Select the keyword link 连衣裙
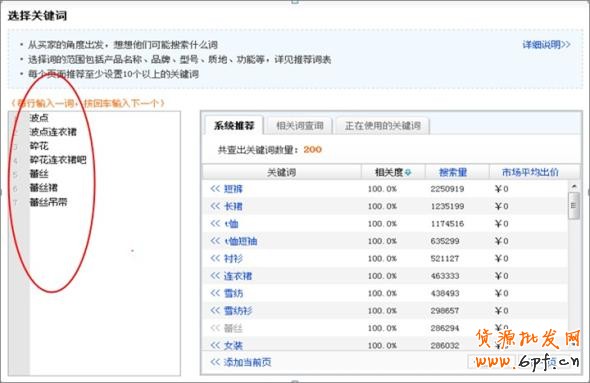 238,276
